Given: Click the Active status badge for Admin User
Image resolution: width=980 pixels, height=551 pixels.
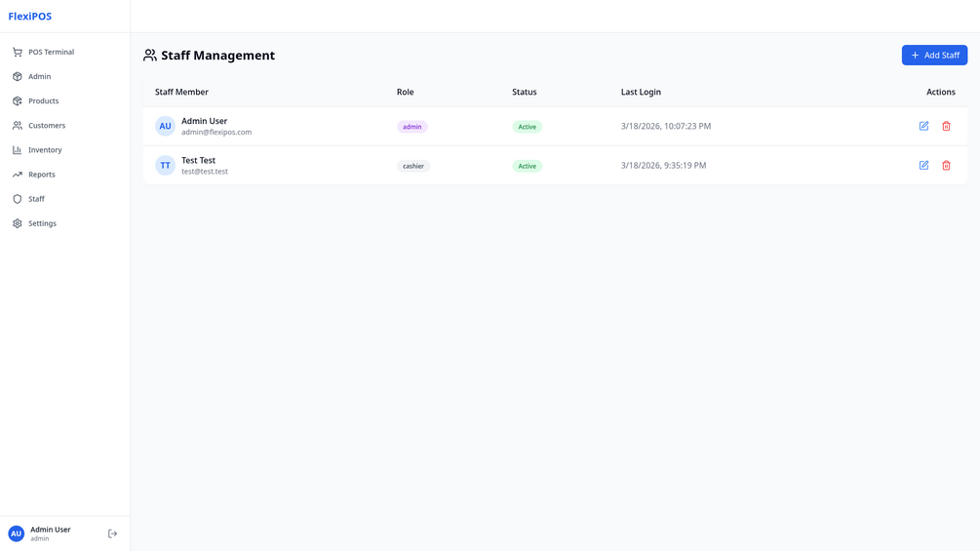Looking at the screenshot, I should click(x=527, y=127).
